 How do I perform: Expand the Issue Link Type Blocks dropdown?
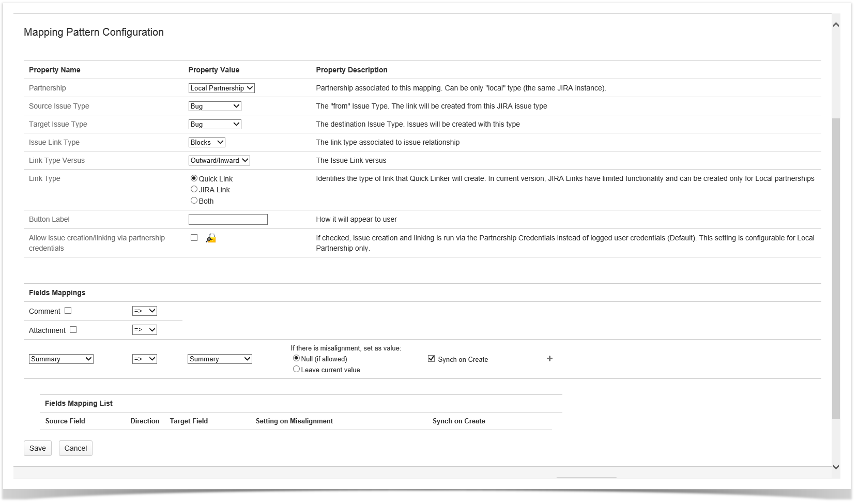coord(207,142)
